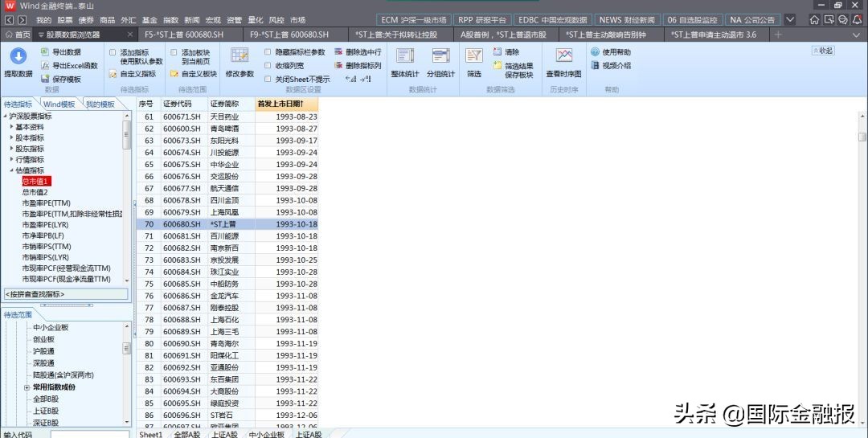This screenshot has height=438, width=868.
Task: Open the 债券 menu
Action: pyautogui.click(x=86, y=20)
